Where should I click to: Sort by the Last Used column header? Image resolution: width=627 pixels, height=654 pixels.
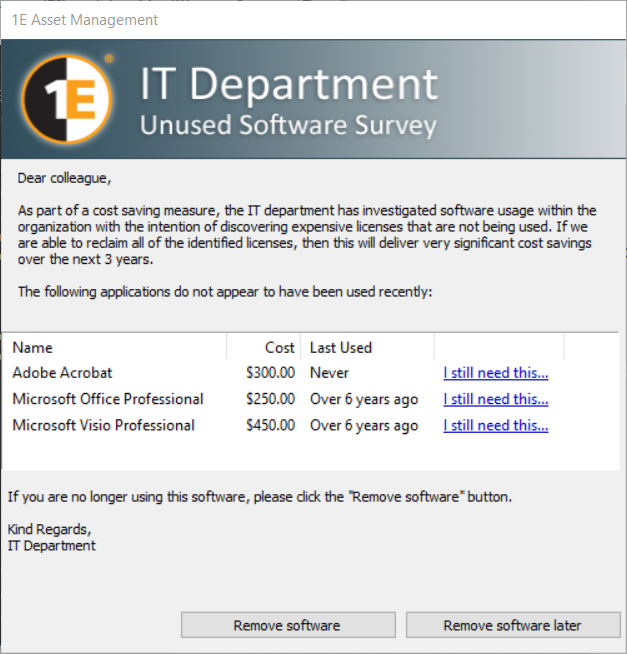click(x=366, y=347)
